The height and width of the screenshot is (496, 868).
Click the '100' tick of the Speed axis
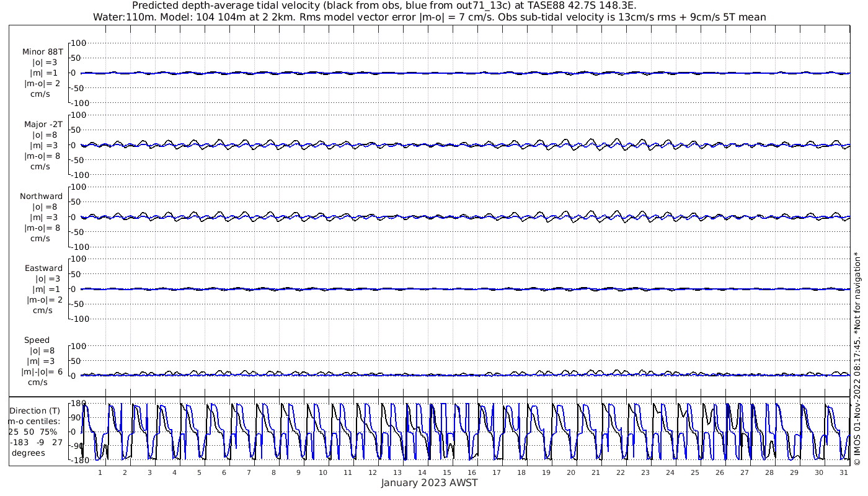click(x=79, y=346)
